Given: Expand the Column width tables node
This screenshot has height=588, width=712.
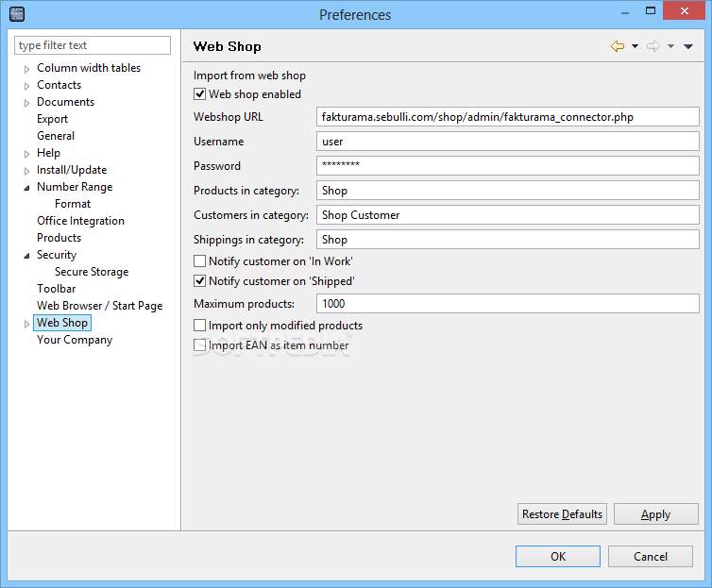Looking at the screenshot, I should [26, 69].
